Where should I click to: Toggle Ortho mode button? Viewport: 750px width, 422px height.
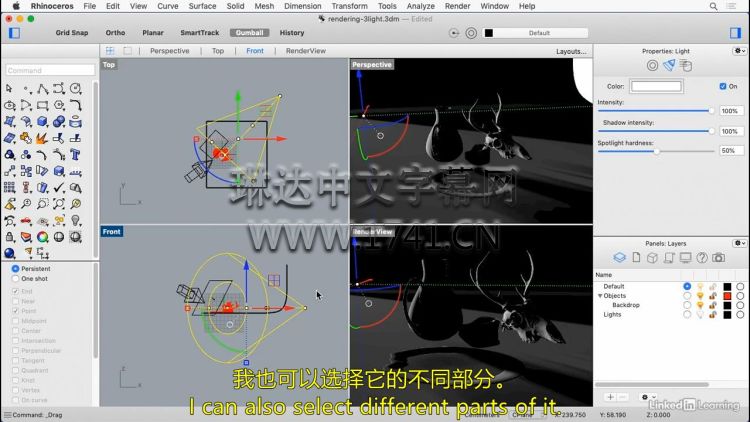[115, 33]
